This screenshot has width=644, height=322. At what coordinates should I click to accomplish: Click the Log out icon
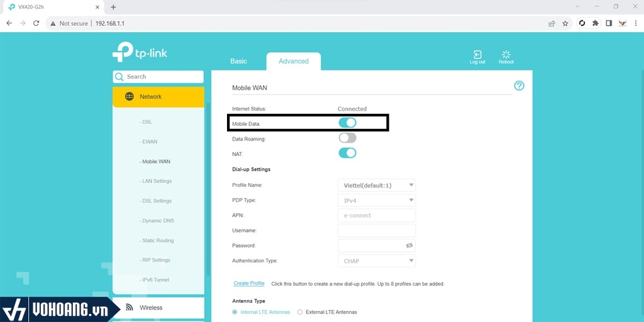477,55
